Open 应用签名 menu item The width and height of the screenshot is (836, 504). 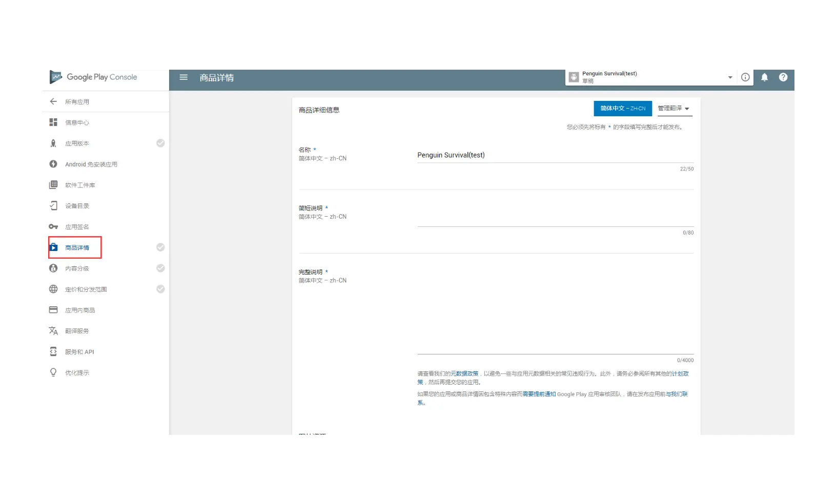77,227
